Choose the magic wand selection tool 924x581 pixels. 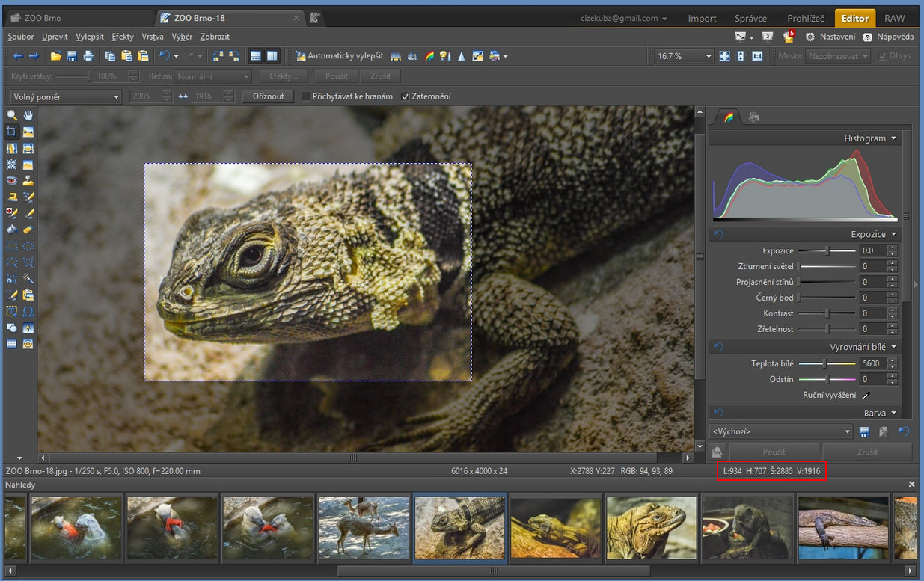point(28,279)
